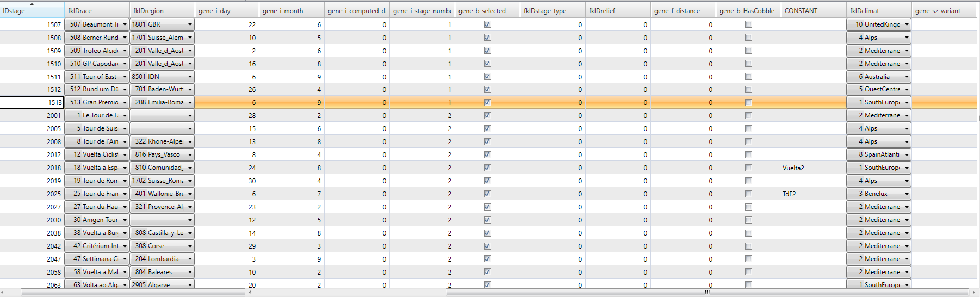
Task: Expand the 1702 Suisse_Roma region dropdown
Action: (190, 181)
